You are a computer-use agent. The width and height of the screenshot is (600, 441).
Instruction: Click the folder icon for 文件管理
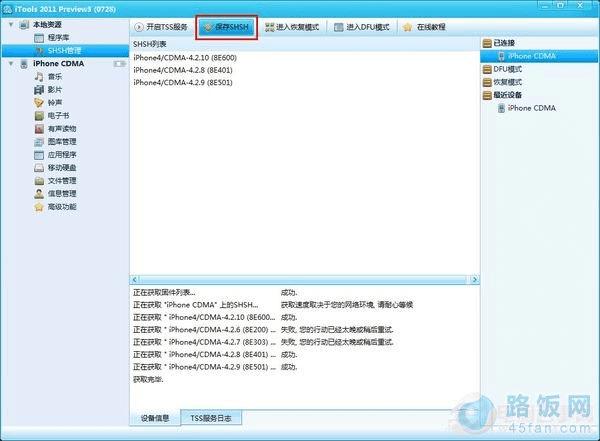pos(39,181)
